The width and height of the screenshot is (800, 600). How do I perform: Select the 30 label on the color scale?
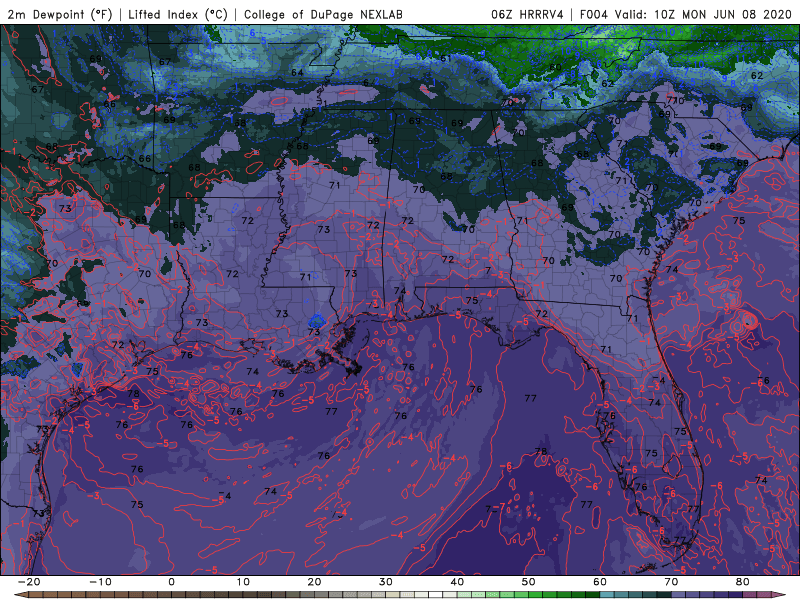[x=386, y=582]
